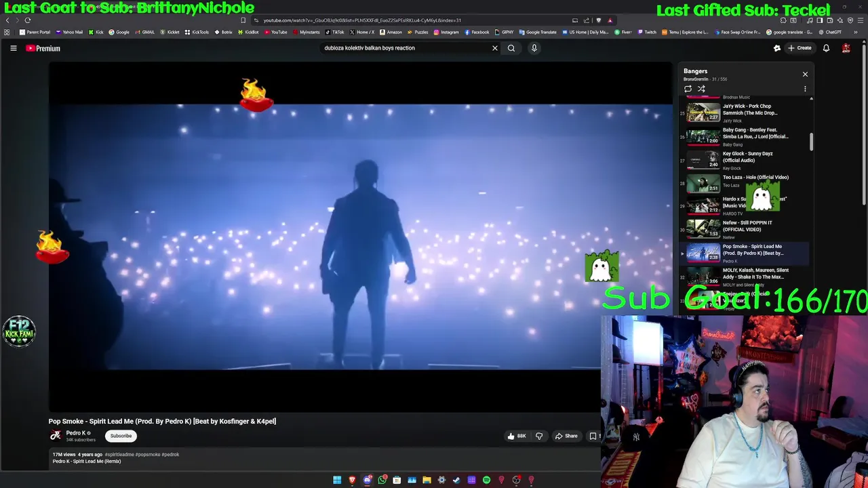Image resolution: width=868 pixels, height=488 pixels.
Task: Start voice search with the microphone
Action: tap(534, 48)
